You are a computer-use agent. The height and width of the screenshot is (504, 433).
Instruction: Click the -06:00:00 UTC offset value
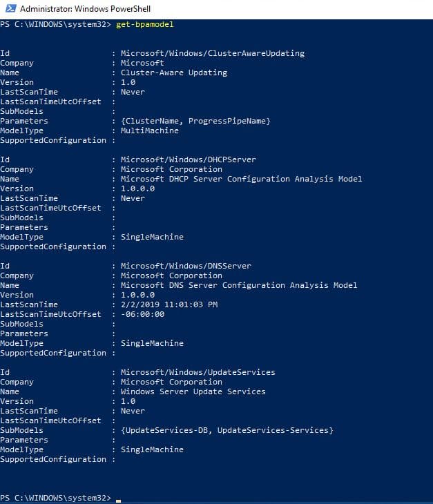coord(142,314)
